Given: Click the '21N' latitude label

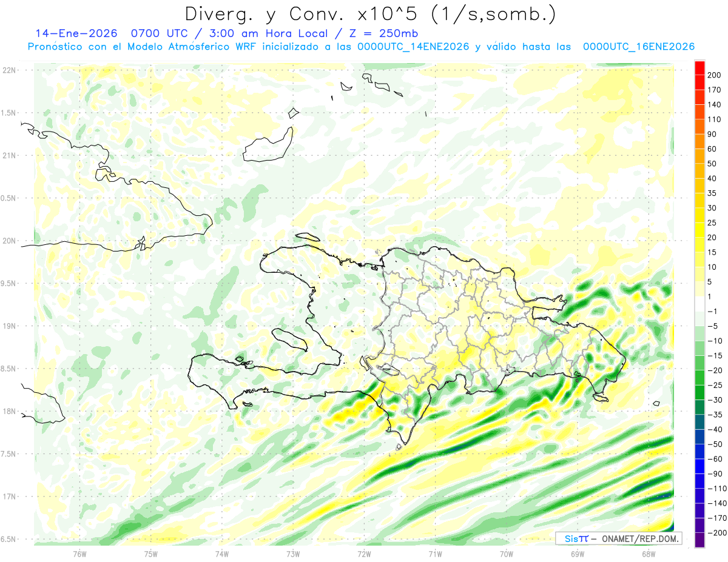Looking at the screenshot, I should click(8, 156).
